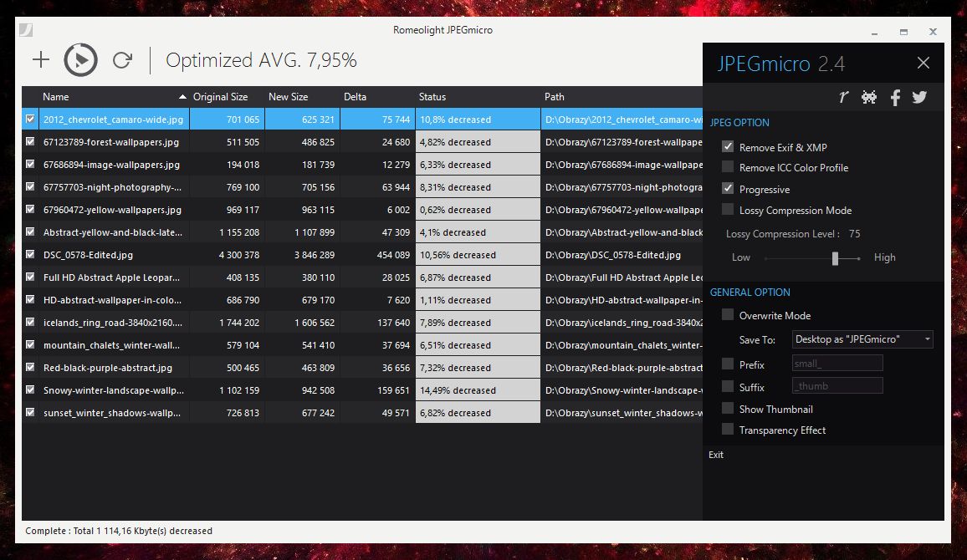Click the 3 846 289 new size cell
967x560 pixels.
click(302, 254)
